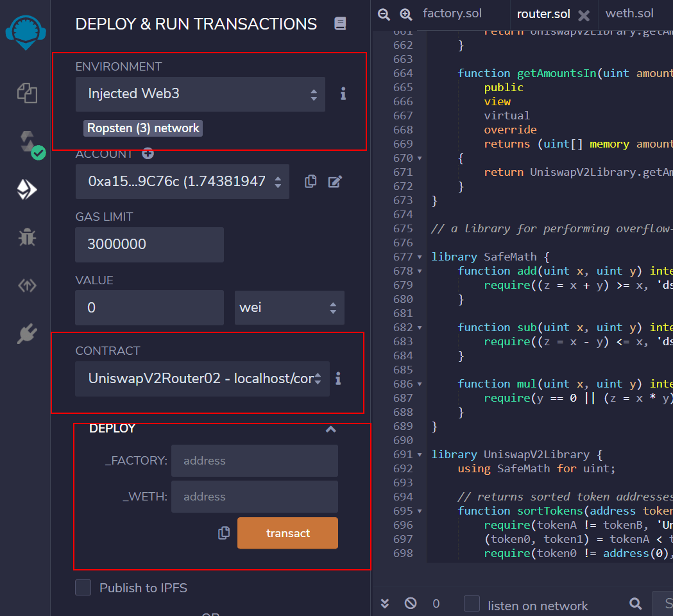Open the account selector dropdown
The height and width of the screenshot is (616, 673).
pos(182,182)
